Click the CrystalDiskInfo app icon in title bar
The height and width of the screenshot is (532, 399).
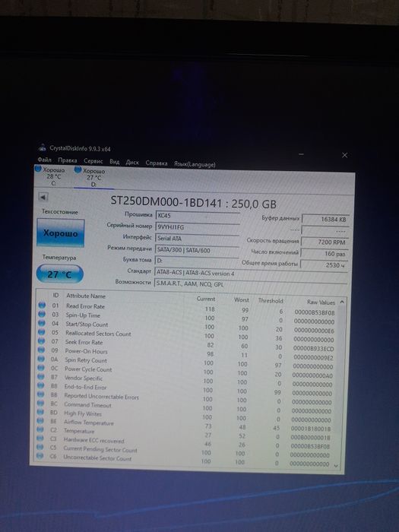pyautogui.click(x=42, y=147)
